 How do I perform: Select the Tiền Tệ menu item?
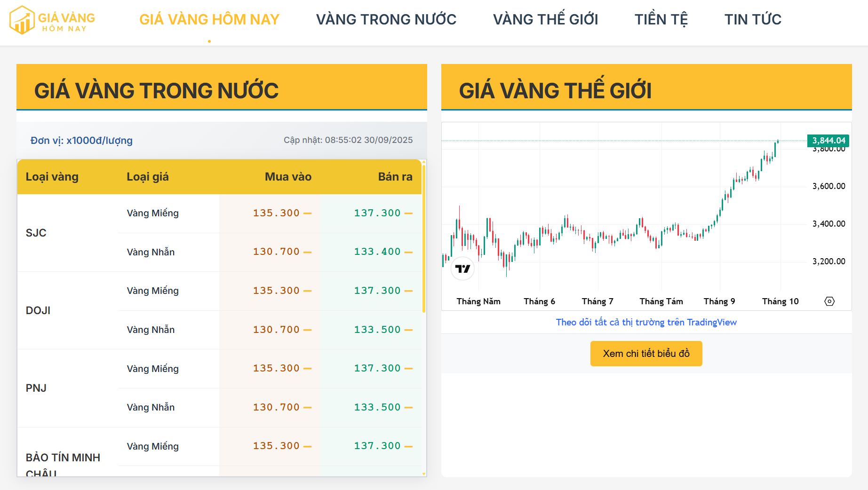661,20
